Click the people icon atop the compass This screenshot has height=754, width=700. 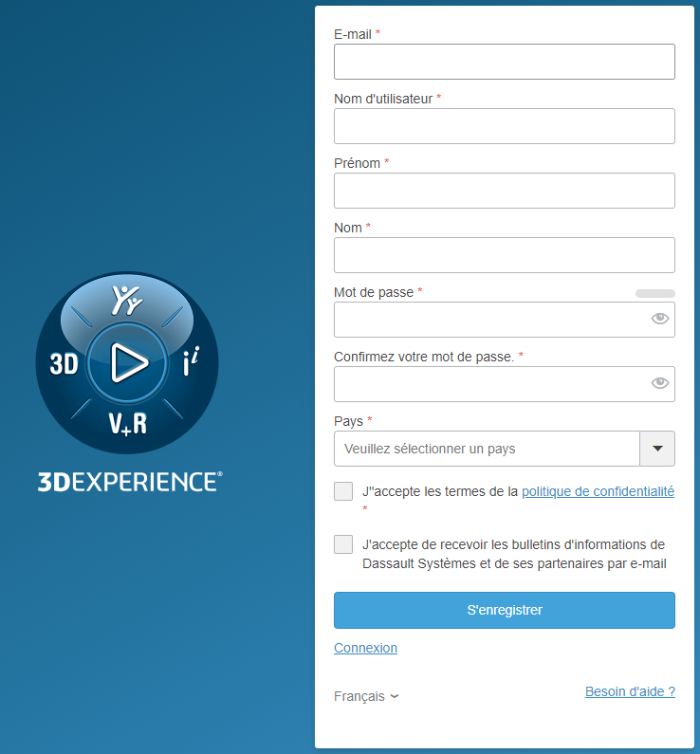127,300
